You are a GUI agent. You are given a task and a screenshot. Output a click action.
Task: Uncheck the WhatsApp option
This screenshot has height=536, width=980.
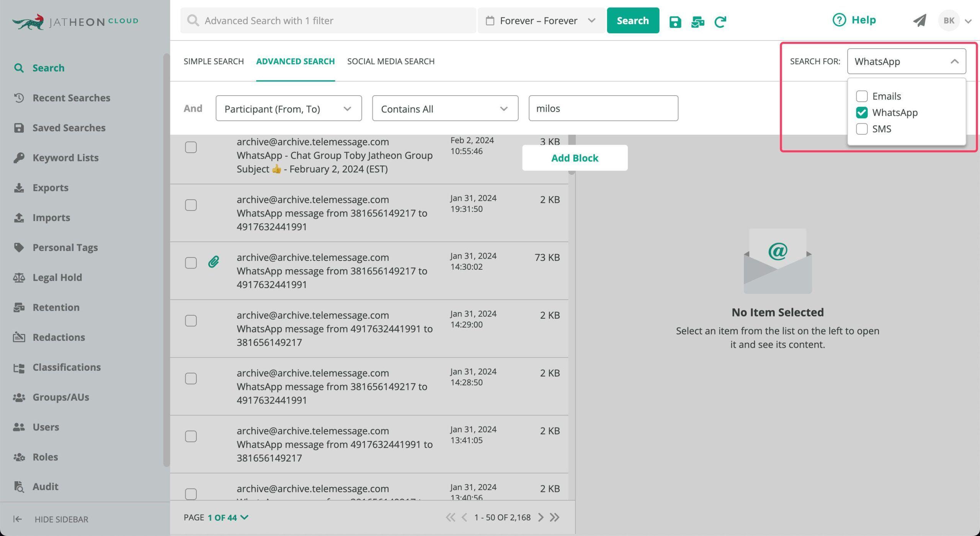pos(862,112)
